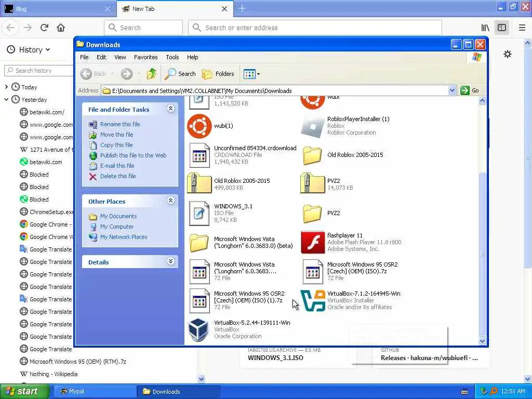Image resolution: width=532 pixels, height=399 pixels.
Task: Open the Back button history dropdown arrow
Action: 112,74
